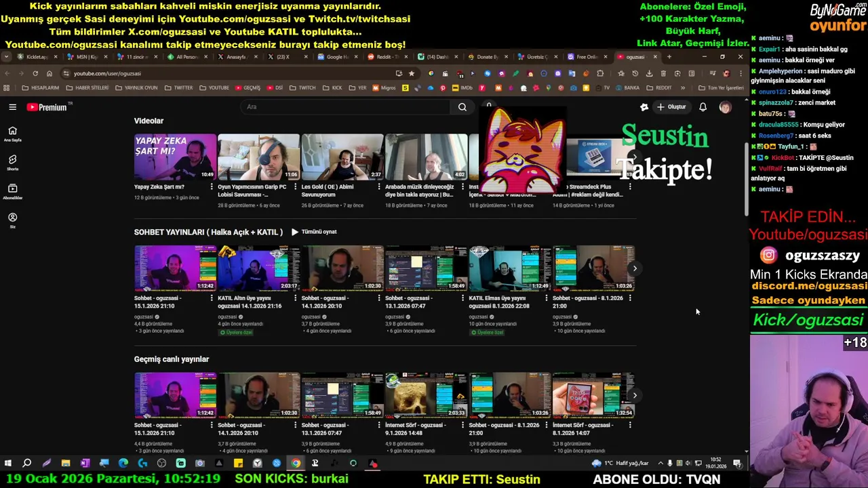Viewport: 868px width, 488px height.
Task: Go to YouTube Premium home logo
Action: coord(47,107)
